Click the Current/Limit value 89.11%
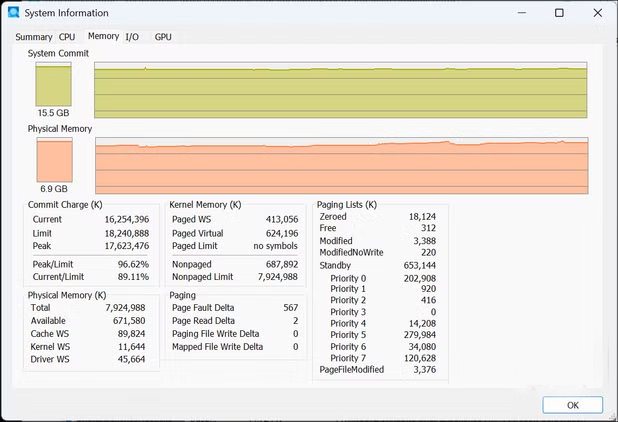Viewport: 618px width, 422px height. point(133,277)
